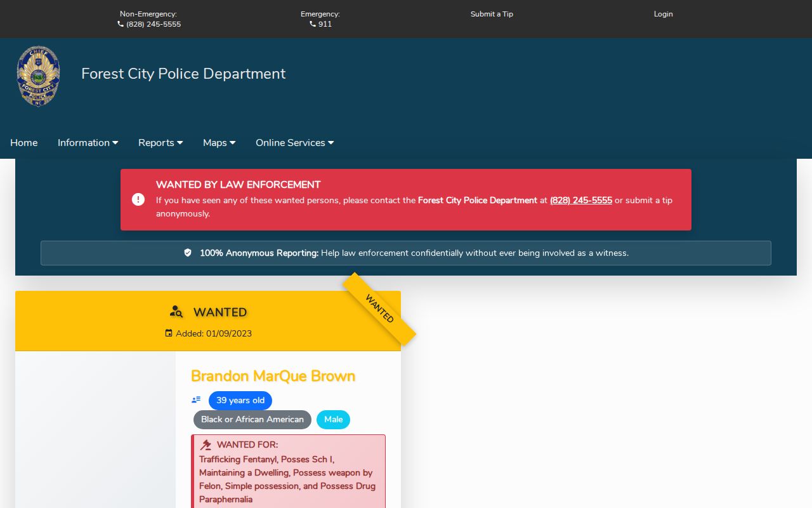Click the Forest City Police Department site title
Screen dimensions: 812x508
183,74
